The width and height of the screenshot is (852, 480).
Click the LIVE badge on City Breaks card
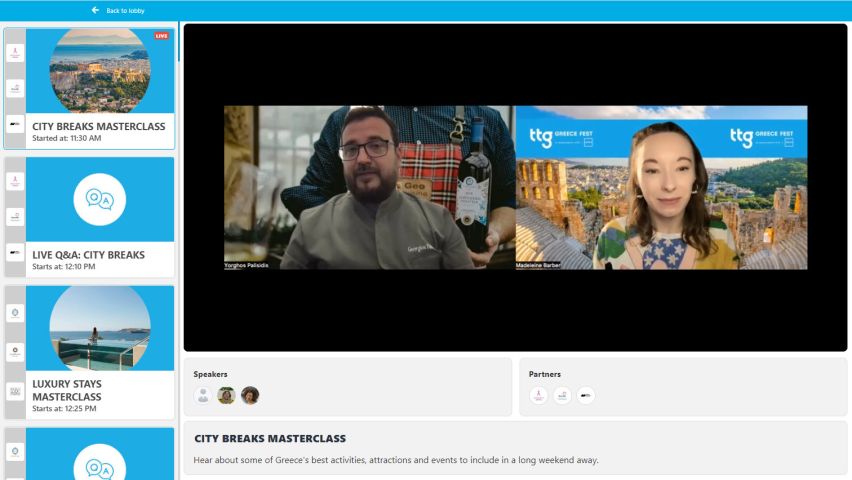pos(161,36)
